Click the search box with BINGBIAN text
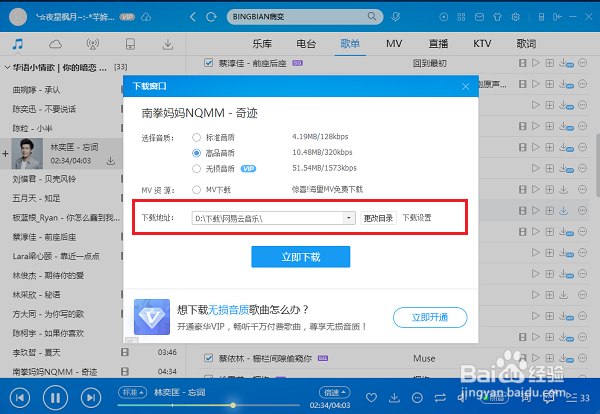 pos(305,17)
